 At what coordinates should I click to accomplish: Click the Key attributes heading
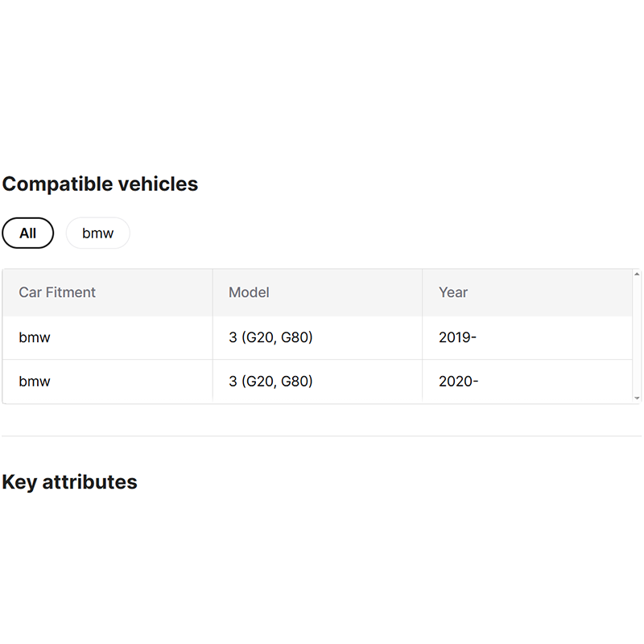coord(69,481)
